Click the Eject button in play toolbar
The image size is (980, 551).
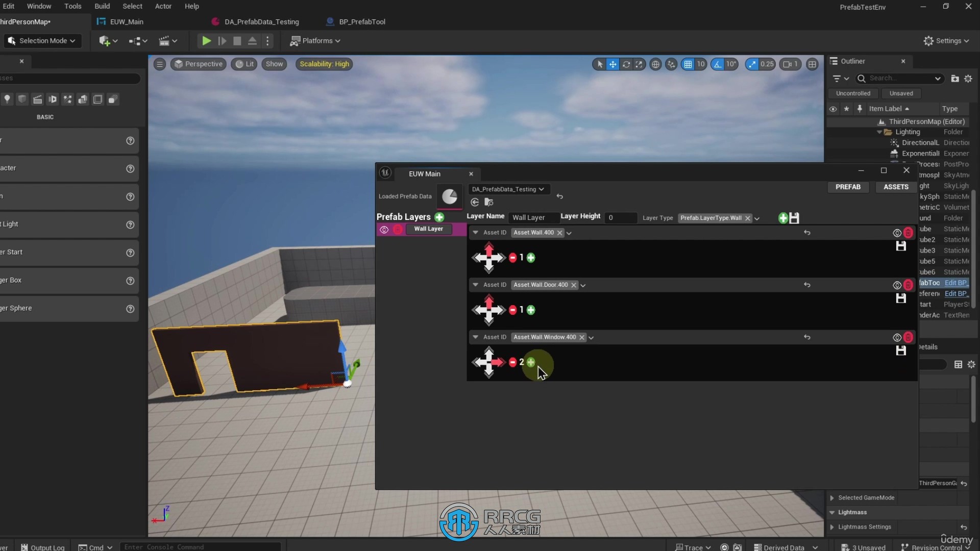(x=252, y=41)
